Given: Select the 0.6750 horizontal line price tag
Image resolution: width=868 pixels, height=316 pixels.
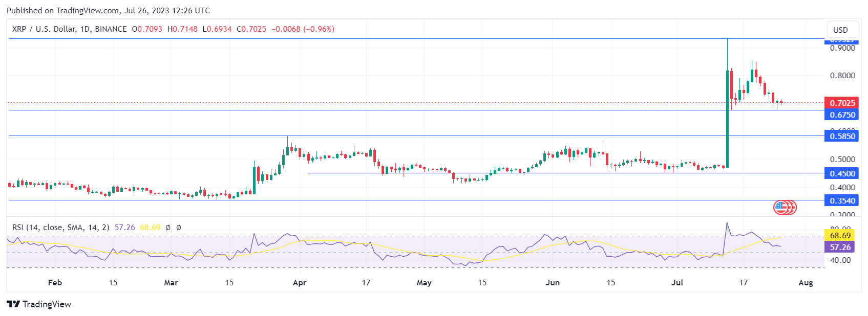Looking at the screenshot, I should [x=842, y=115].
